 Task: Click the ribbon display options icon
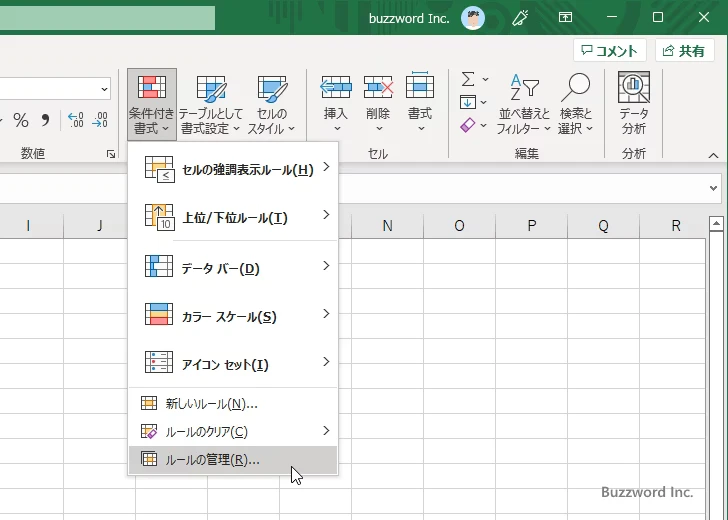565,18
